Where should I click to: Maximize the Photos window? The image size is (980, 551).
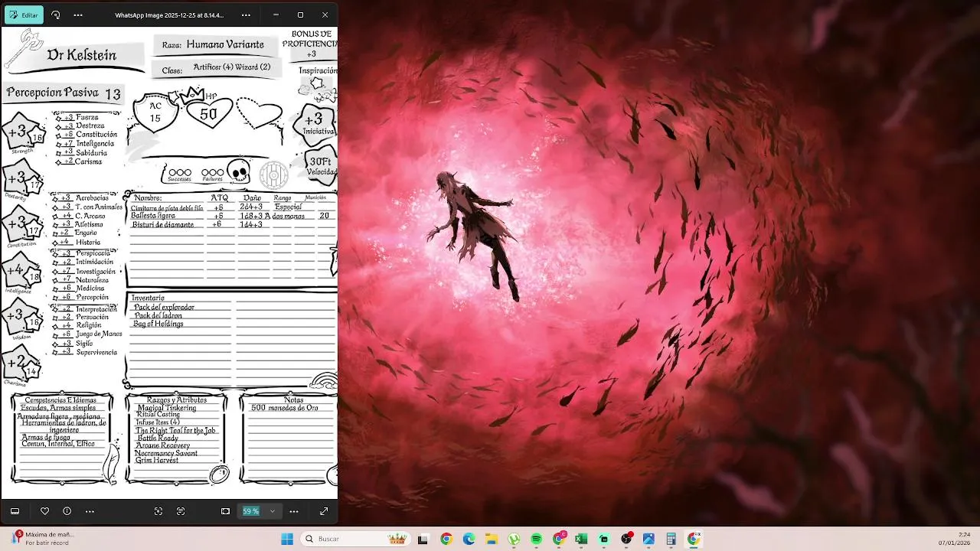pyautogui.click(x=300, y=15)
